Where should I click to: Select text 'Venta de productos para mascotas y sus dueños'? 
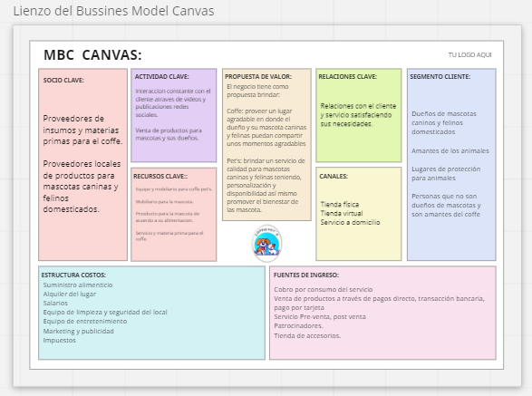[169, 134]
